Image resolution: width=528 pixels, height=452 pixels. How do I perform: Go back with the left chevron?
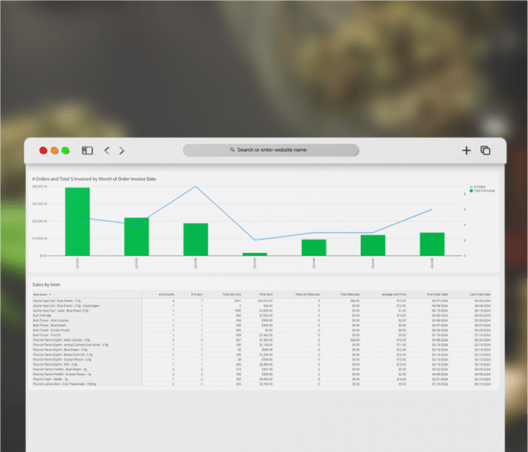[x=107, y=151]
